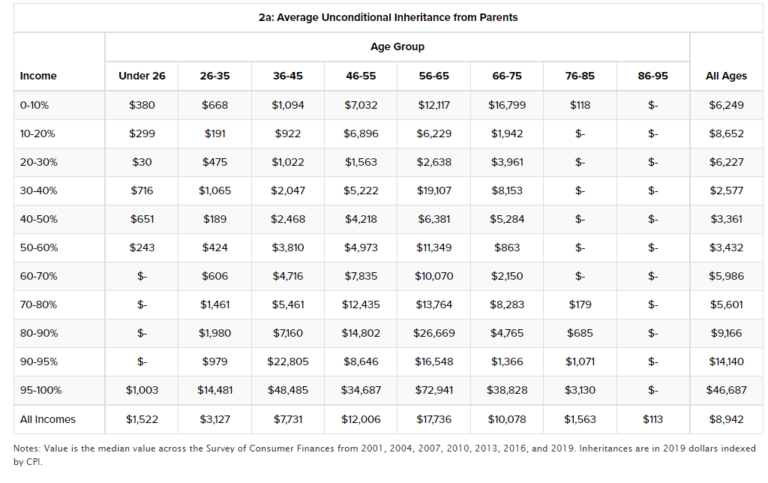Click the '86-95' age column header
Image resolution: width=768 pixels, height=483 pixels.
[652, 76]
